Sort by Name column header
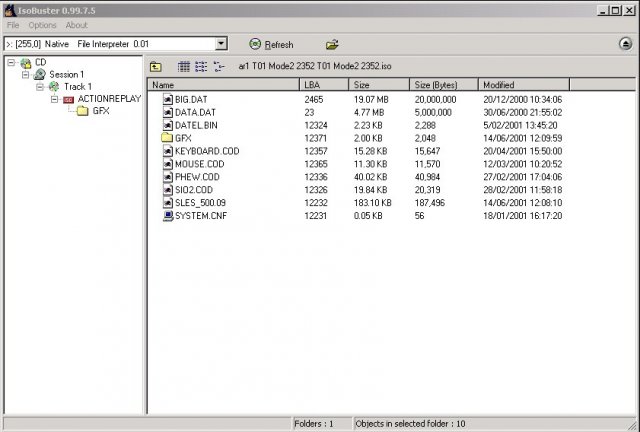 coord(224,85)
